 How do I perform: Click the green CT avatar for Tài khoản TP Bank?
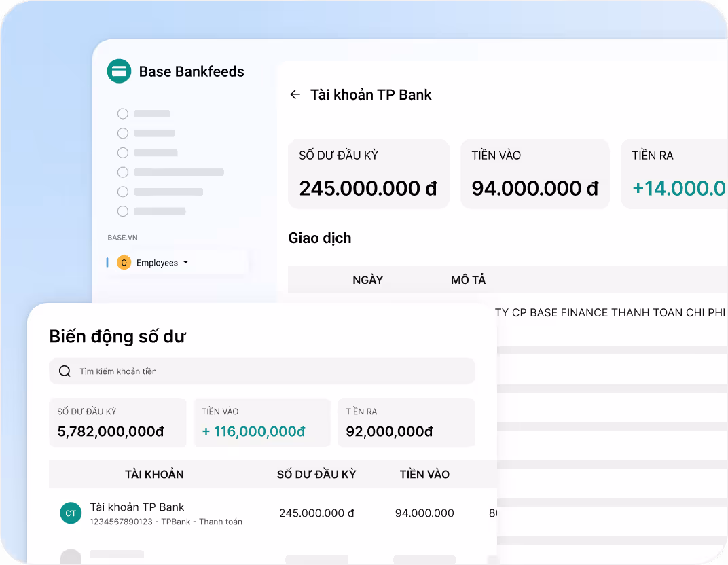(71, 513)
